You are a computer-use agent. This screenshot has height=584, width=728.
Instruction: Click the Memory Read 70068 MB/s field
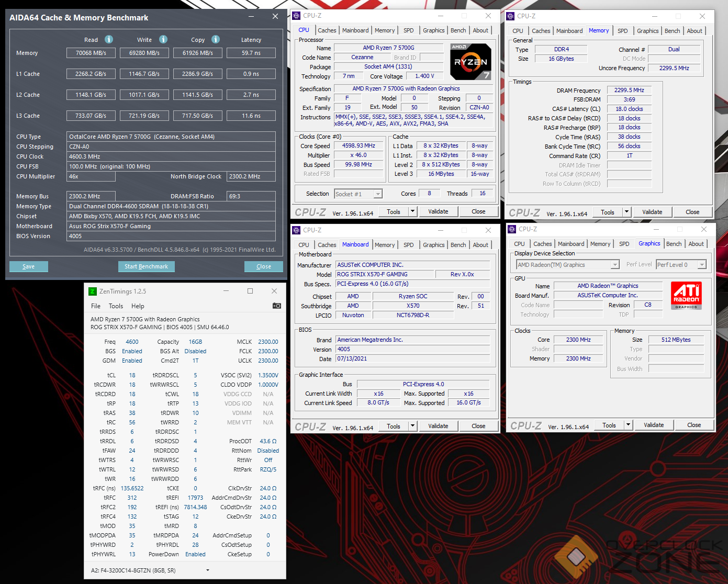click(91, 53)
